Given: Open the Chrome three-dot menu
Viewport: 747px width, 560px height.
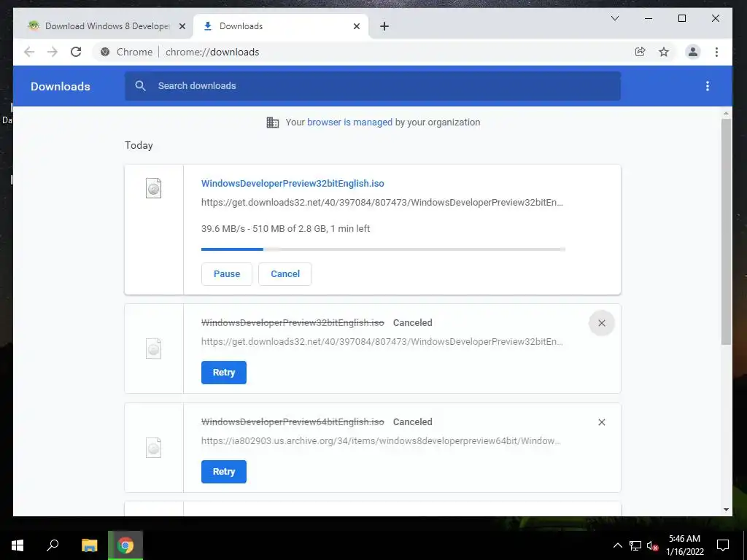Looking at the screenshot, I should point(716,52).
